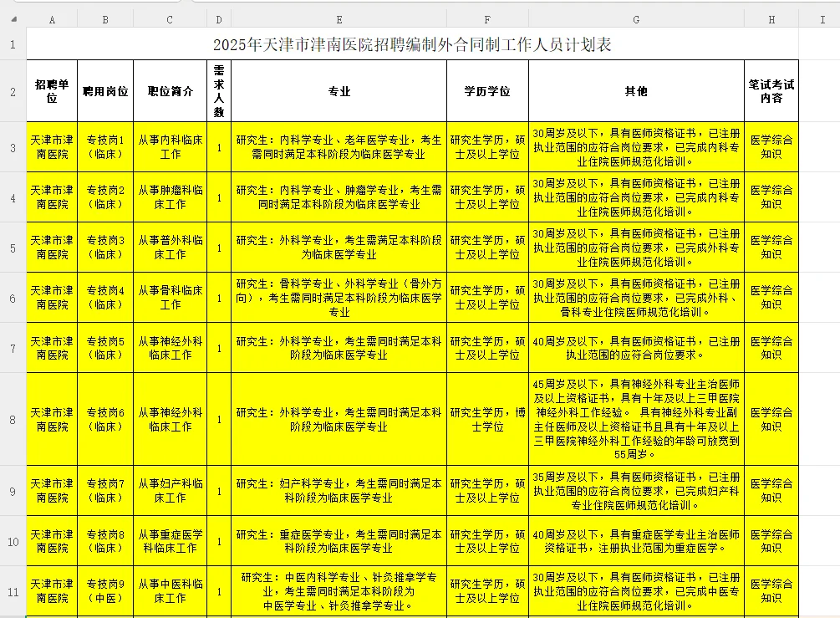The image size is (840, 618).
Task: Click the 其他 header cell
Action: click(636, 91)
